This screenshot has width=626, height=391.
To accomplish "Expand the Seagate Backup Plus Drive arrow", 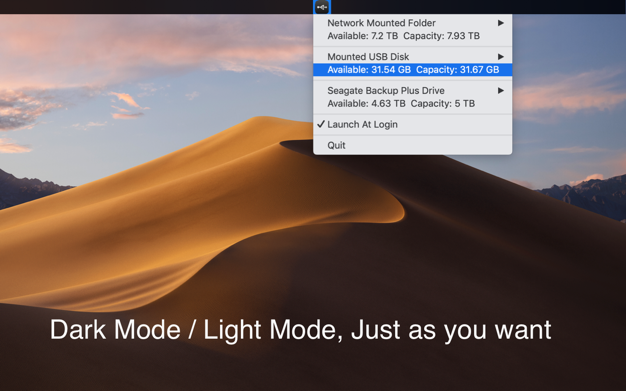I will pyautogui.click(x=501, y=91).
